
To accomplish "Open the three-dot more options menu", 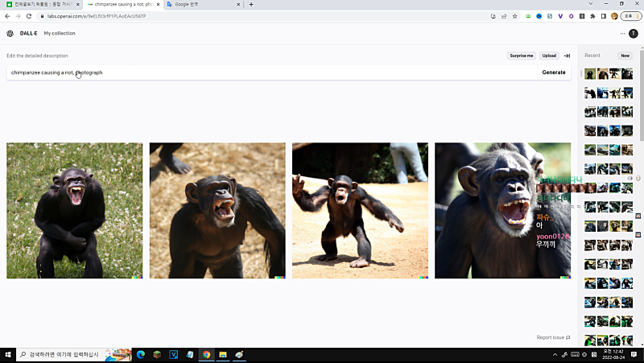I will tap(622, 33).
